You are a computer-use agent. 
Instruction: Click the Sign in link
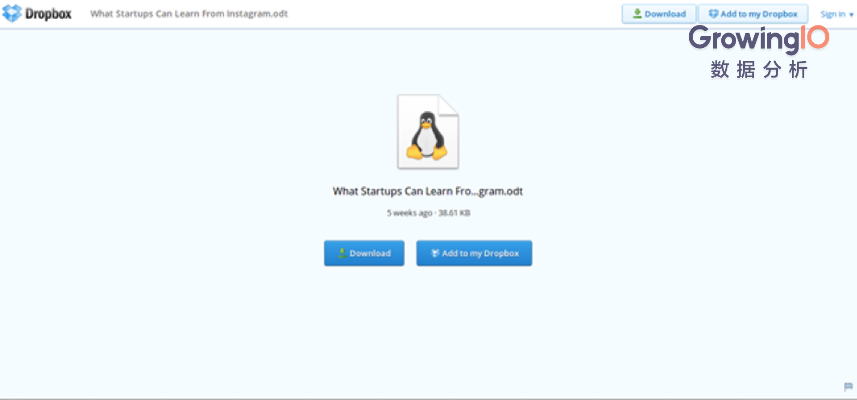coord(833,14)
